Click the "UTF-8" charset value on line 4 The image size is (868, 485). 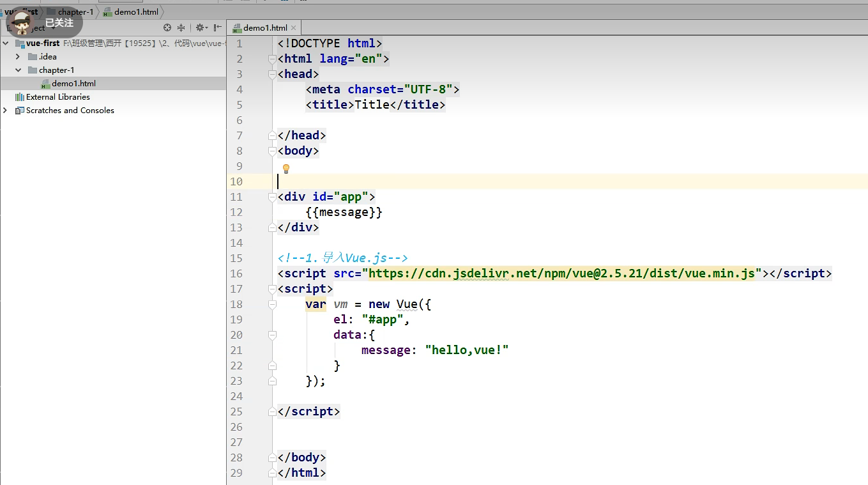(x=428, y=89)
